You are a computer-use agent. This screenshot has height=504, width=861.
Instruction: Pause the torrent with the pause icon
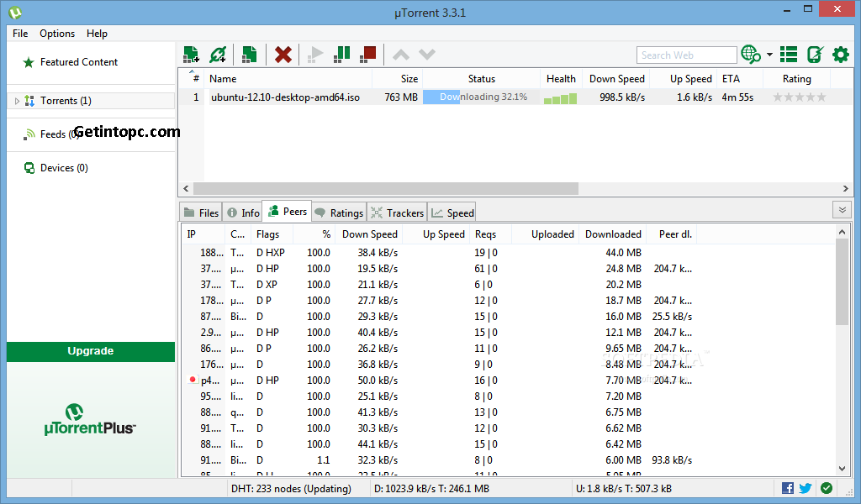click(x=342, y=55)
